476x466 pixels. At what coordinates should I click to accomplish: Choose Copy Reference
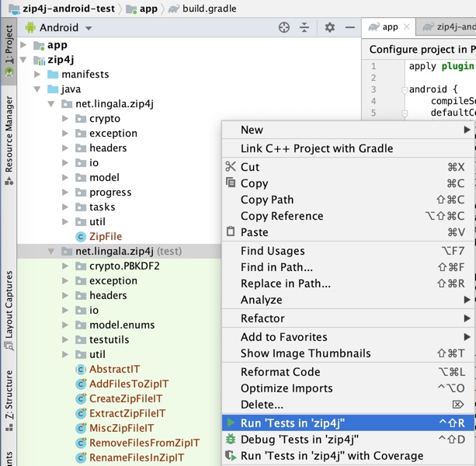348,216
